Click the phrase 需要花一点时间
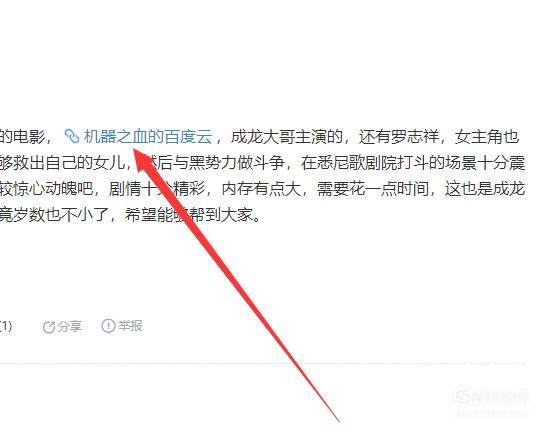Viewport: 554px width, 443px height. point(373,189)
